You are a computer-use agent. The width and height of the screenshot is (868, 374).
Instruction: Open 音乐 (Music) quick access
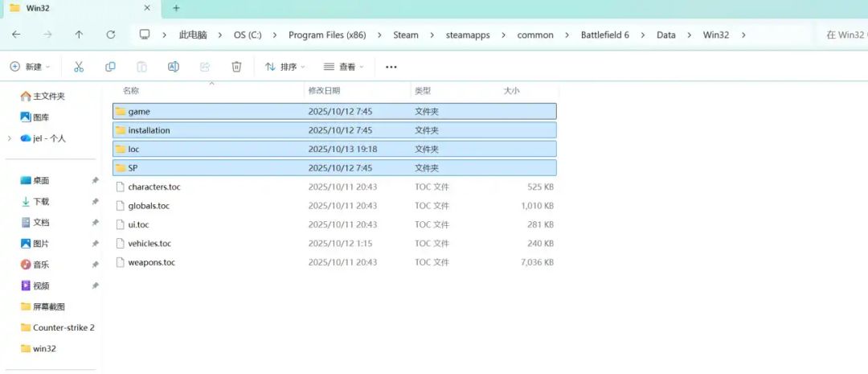pyautogui.click(x=35, y=265)
